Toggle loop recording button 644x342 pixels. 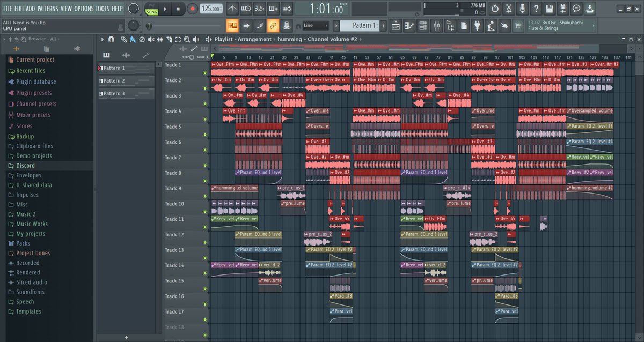tap(287, 9)
